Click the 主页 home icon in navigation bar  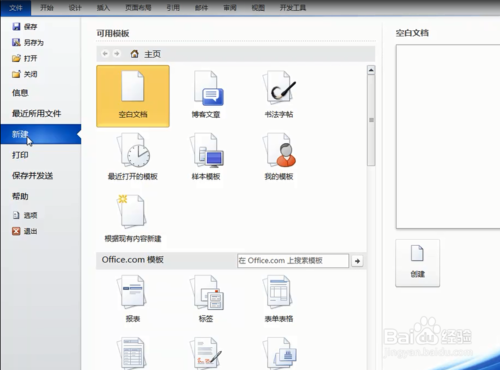pos(135,54)
